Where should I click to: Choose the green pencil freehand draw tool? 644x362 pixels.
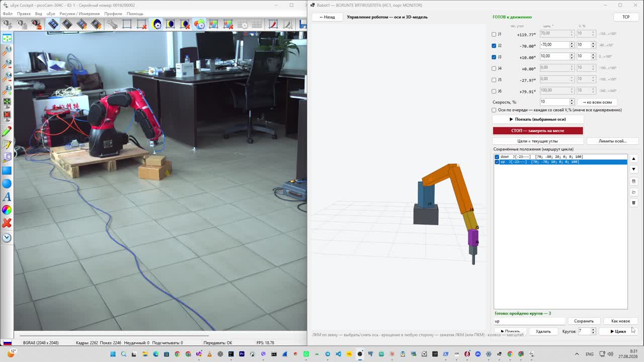coord(7,131)
